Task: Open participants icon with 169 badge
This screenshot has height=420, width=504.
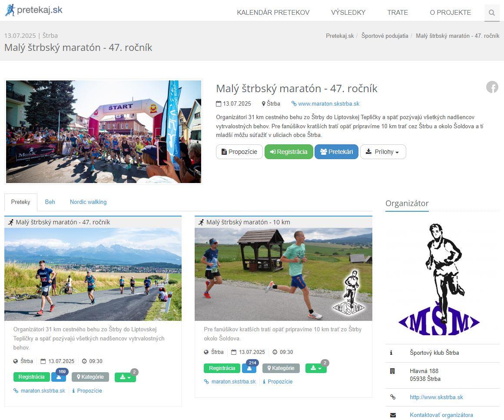Action: point(59,377)
